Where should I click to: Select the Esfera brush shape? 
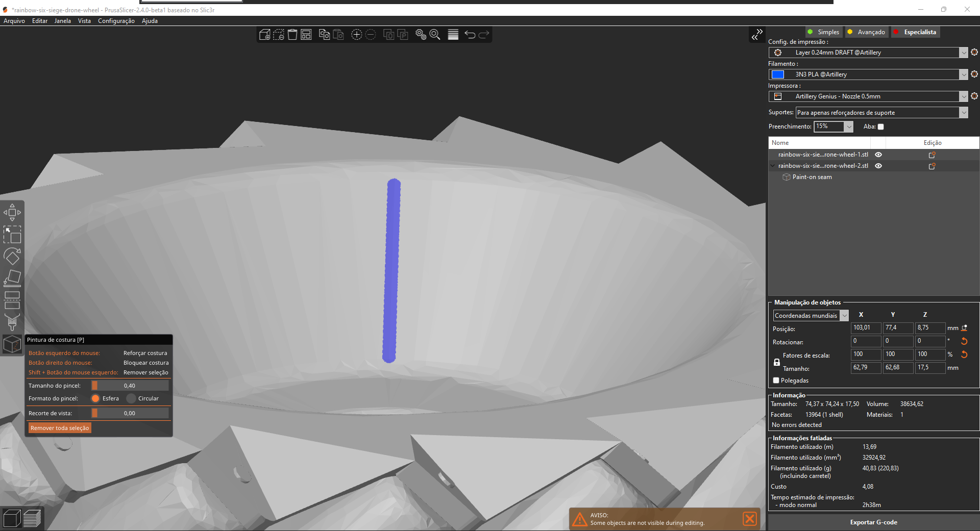(95, 398)
